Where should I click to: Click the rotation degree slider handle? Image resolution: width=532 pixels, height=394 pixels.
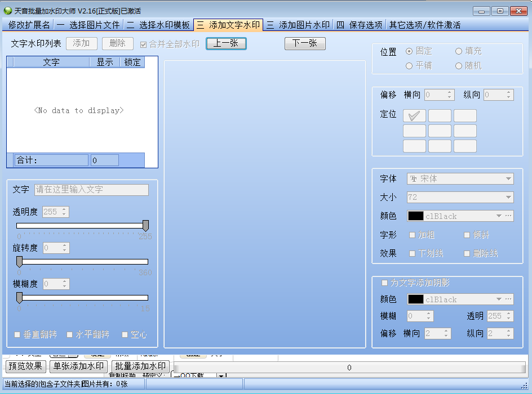[x=19, y=261]
